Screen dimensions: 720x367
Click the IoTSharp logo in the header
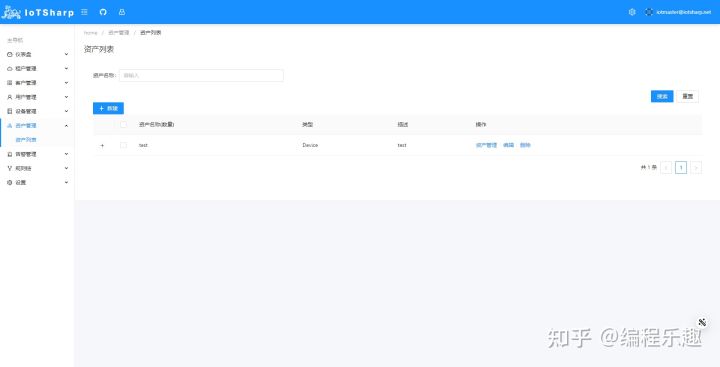point(38,12)
